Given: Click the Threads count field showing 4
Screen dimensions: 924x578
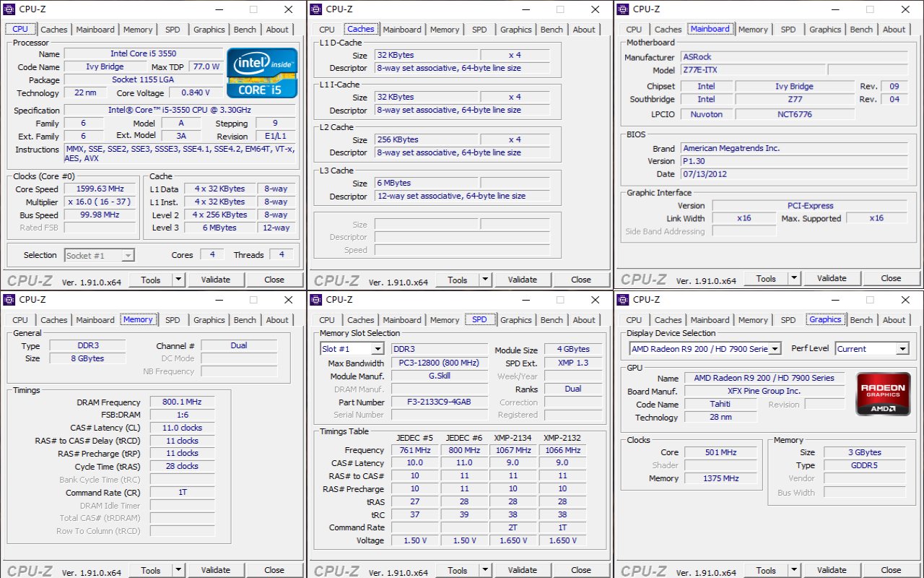Looking at the screenshot, I should coord(281,255).
